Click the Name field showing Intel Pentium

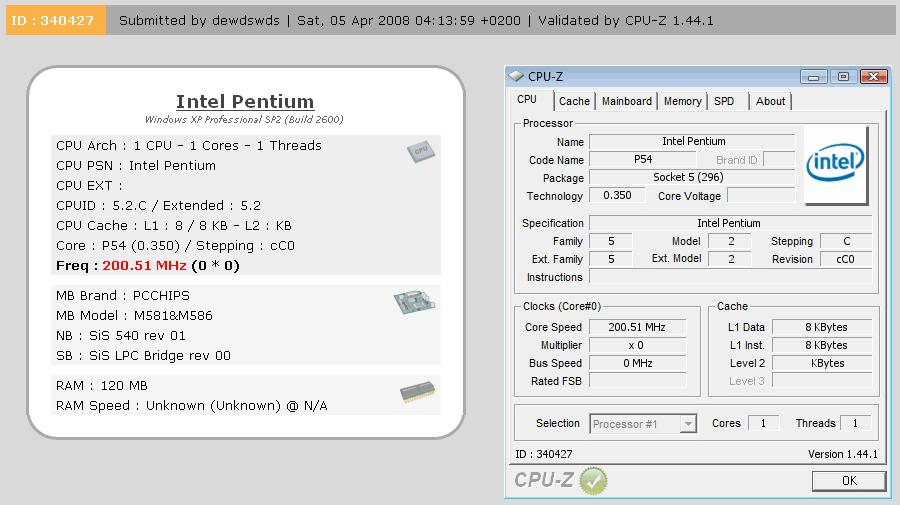692,141
